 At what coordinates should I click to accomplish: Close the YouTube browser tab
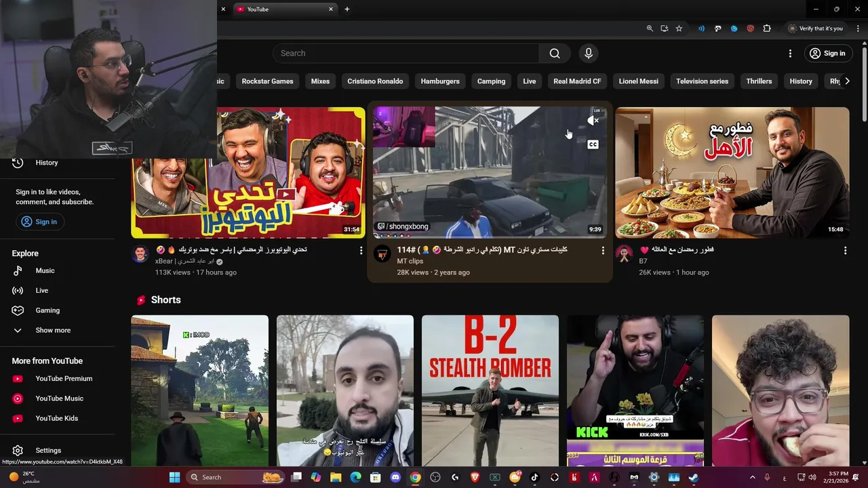point(331,9)
